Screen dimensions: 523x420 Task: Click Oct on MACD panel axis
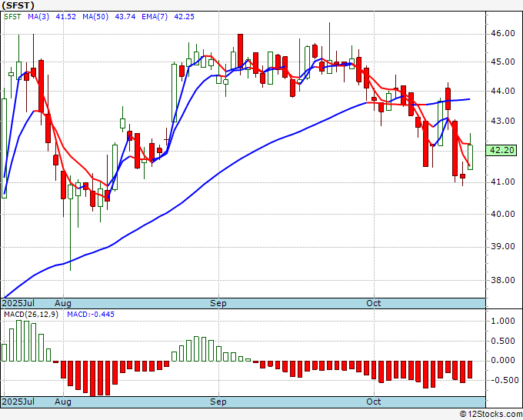373,402
